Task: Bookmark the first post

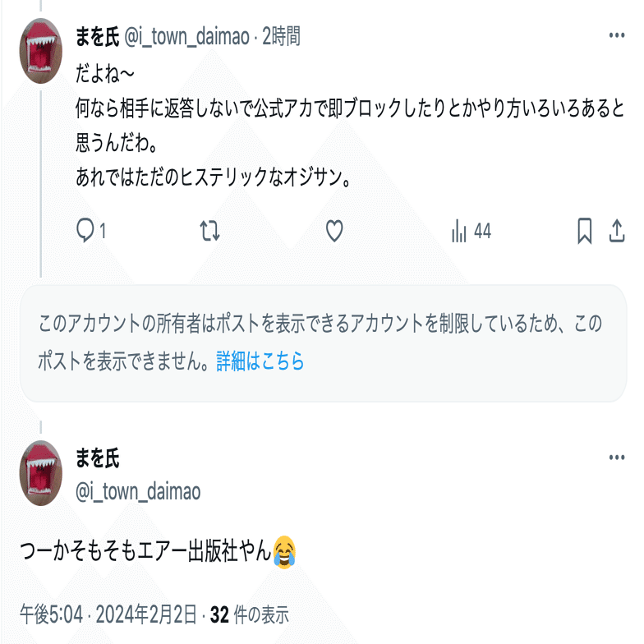Action: 585,231
